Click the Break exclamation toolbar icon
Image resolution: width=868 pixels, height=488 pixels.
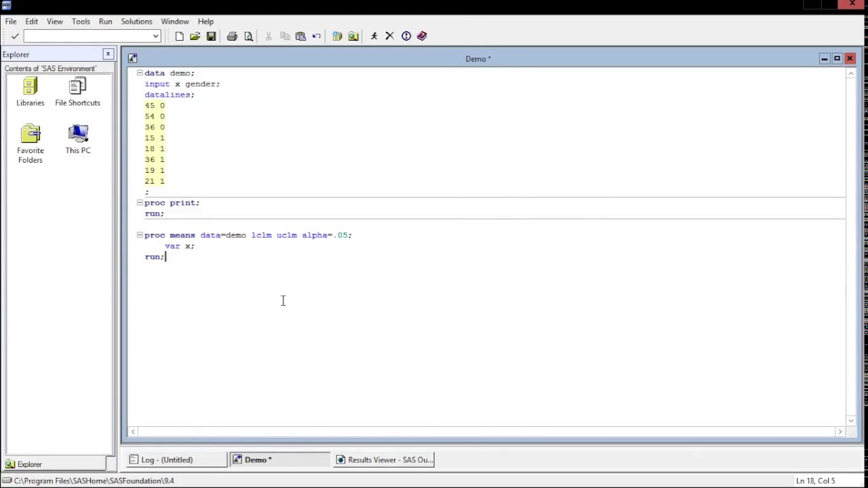pyautogui.click(x=406, y=36)
